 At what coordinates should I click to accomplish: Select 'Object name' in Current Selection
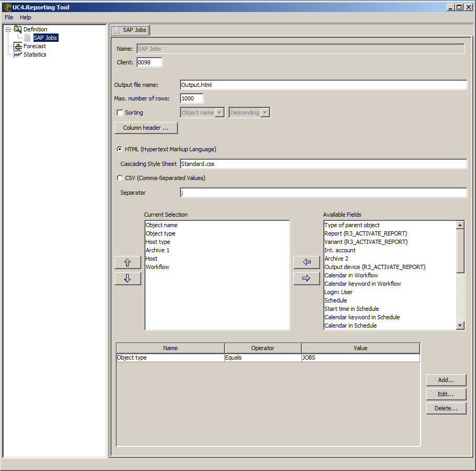click(162, 225)
